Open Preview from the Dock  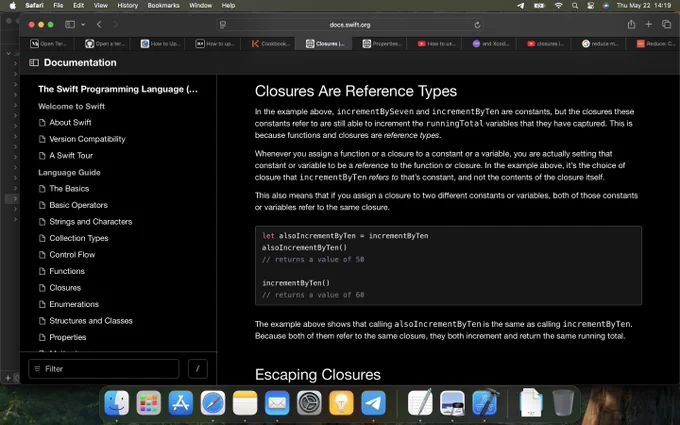pos(452,403)
